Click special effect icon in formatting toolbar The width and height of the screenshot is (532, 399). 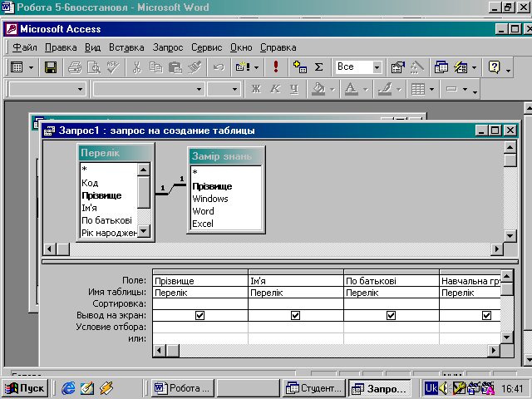451,89
